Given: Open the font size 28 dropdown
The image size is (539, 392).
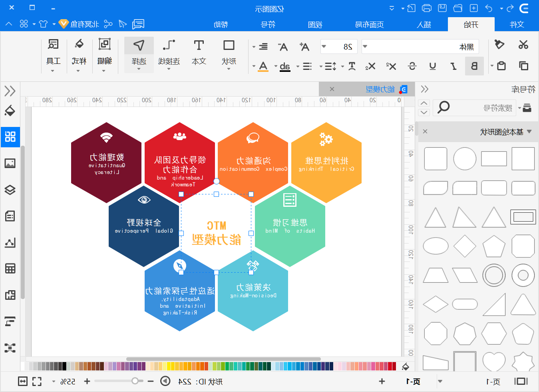Looking at the screenshot, I should click(x=324, y=47).
